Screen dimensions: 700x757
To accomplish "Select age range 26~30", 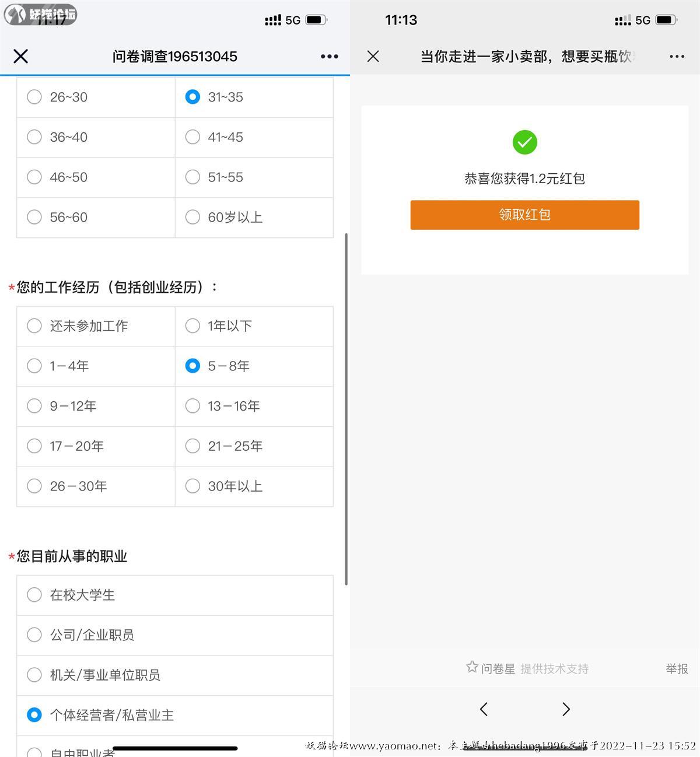I will pos(96,97).
